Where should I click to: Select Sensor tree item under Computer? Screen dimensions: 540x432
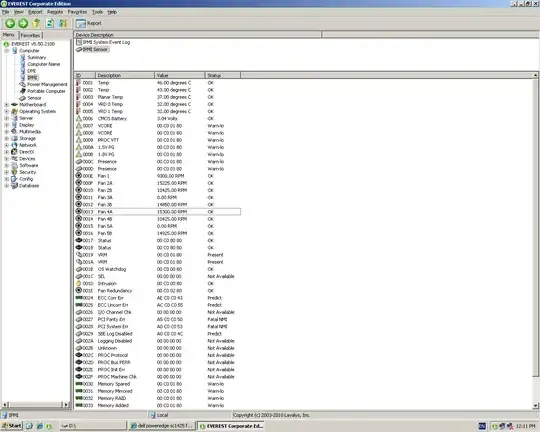tap(34, 98)
